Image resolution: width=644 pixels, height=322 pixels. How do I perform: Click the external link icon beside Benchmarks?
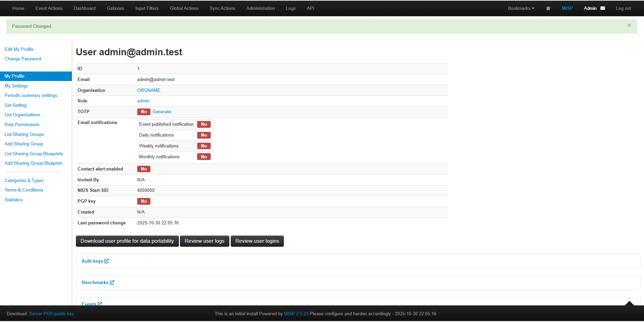tap(112, 282)
